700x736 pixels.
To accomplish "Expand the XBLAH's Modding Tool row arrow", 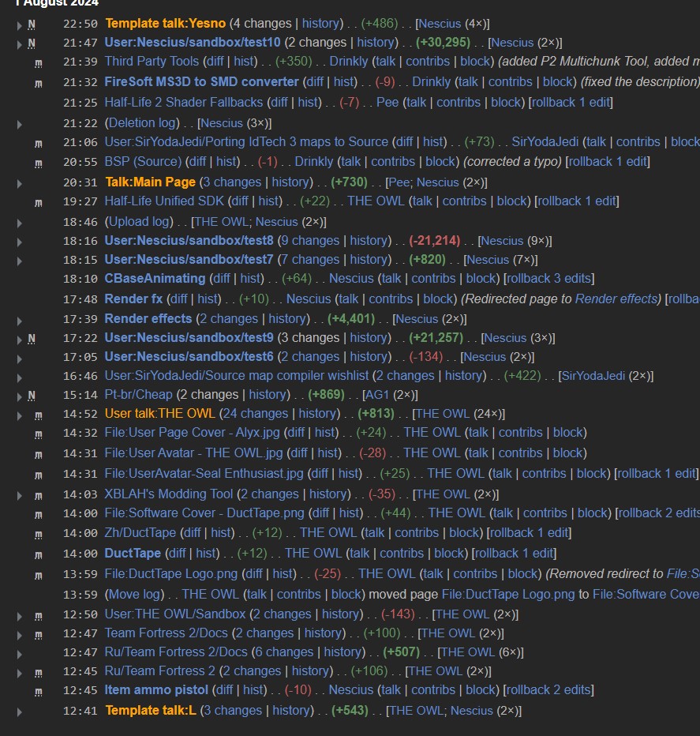I will 19,496.
